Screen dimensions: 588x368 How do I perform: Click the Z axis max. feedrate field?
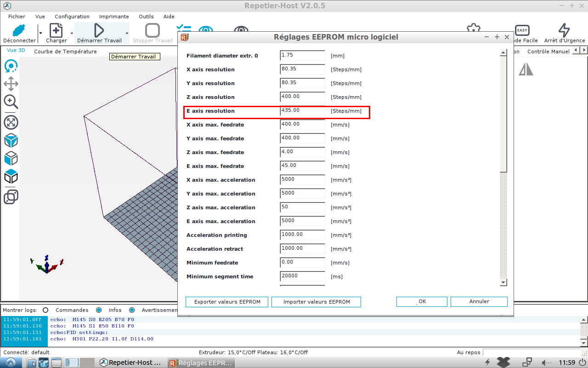pos(302,152)
